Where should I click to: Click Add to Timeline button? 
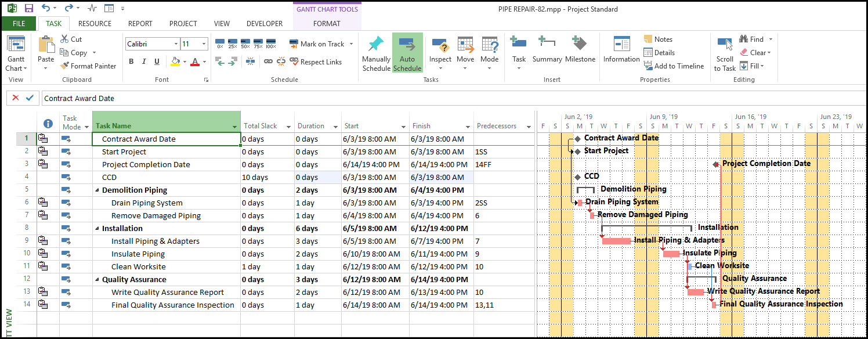[673, 66]
